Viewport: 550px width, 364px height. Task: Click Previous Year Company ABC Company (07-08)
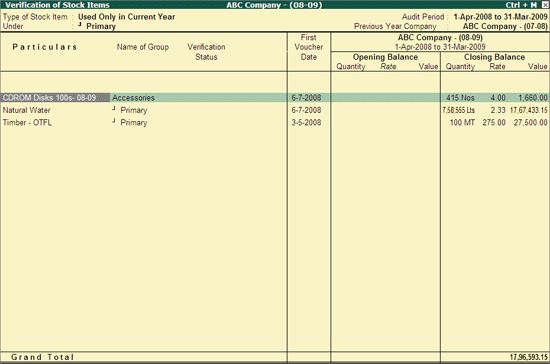[x=505, y=26]
